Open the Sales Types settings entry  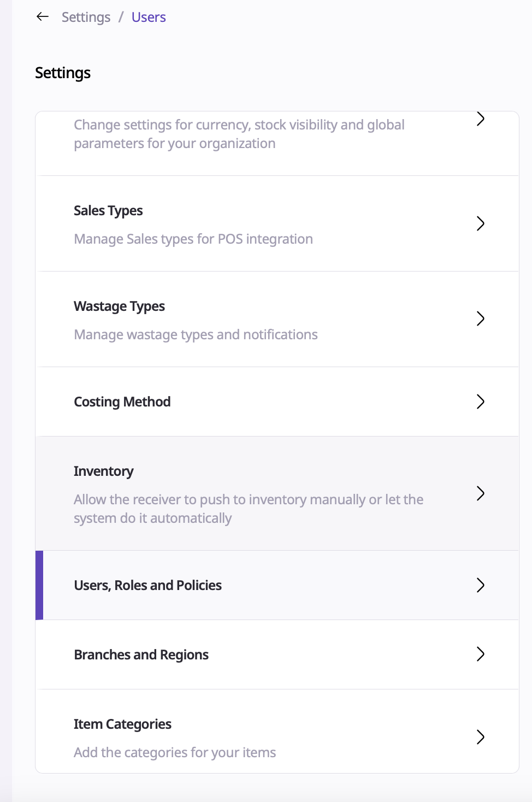click(108, 211)
